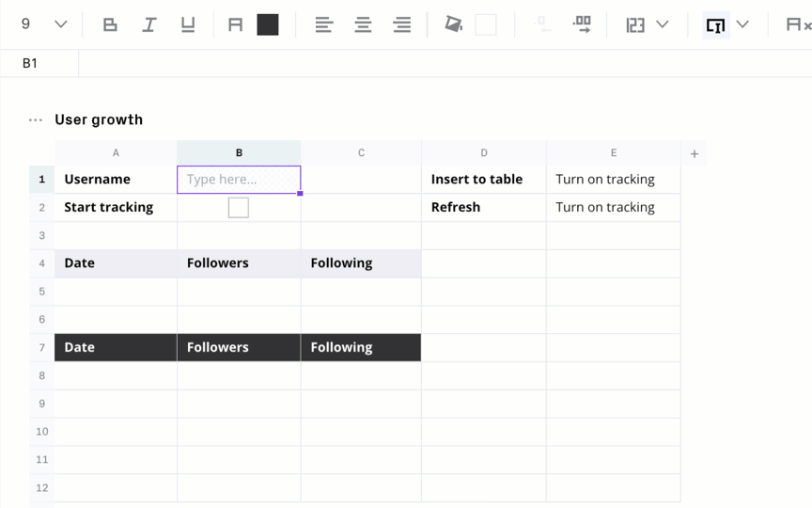Click Turn on tracking beside Refresh

click(x=613, y=207)
